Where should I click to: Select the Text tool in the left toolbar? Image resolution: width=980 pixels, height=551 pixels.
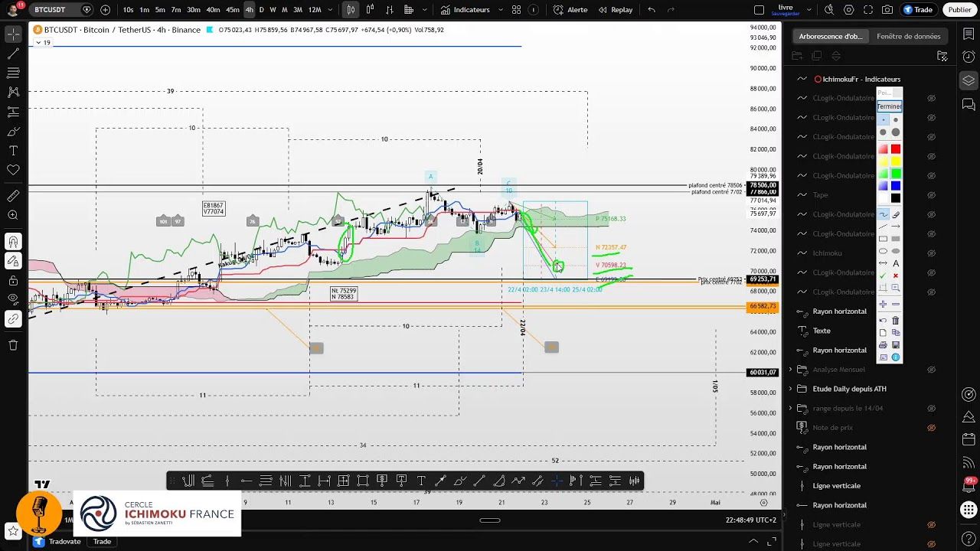(13, 151)
